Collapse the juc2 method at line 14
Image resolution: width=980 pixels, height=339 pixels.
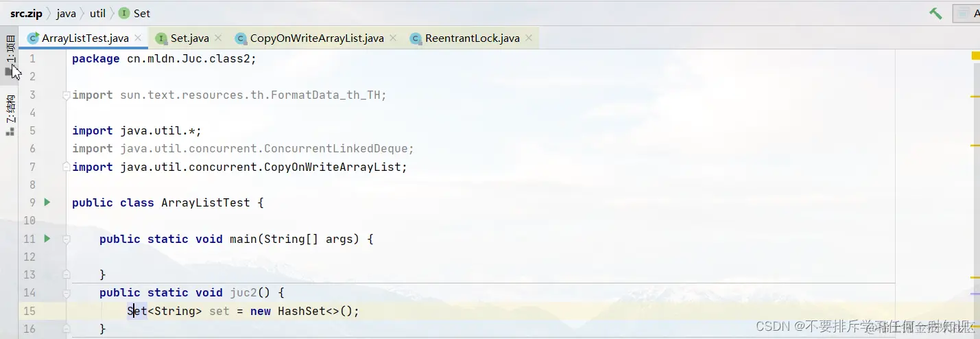66,293
